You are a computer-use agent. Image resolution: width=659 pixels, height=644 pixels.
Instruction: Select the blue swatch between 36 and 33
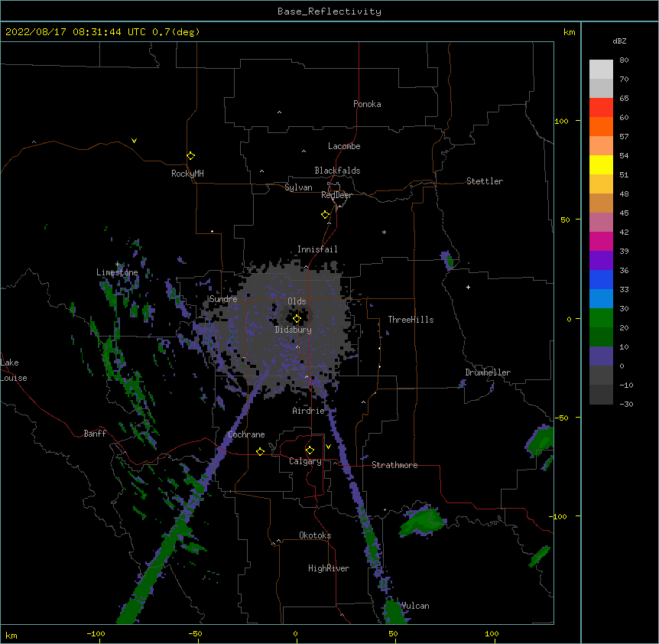pyautogui.click(x=601, y=279)
